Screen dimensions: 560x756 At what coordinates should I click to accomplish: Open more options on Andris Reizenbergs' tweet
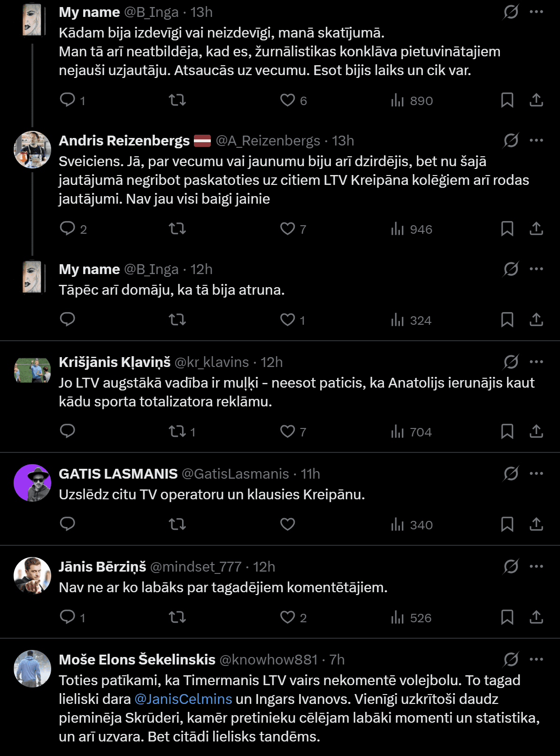point(536,140)
